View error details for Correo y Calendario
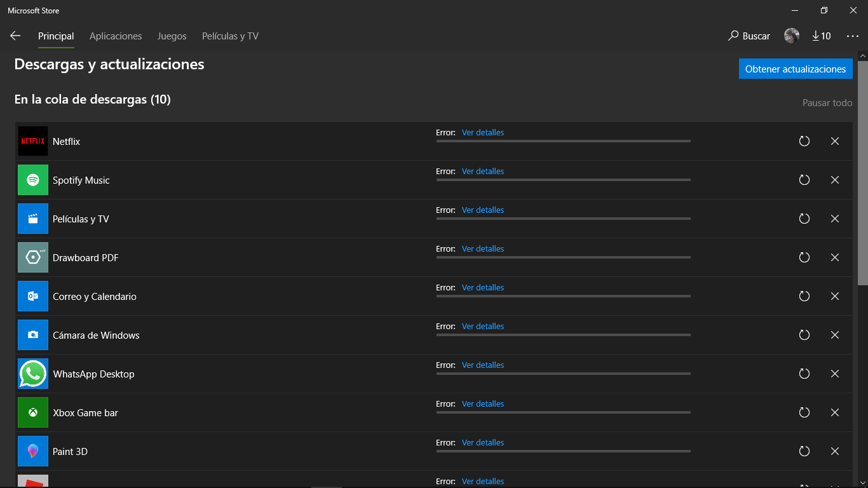This screenshot has width=868, height=488. [x=483, y=288]
